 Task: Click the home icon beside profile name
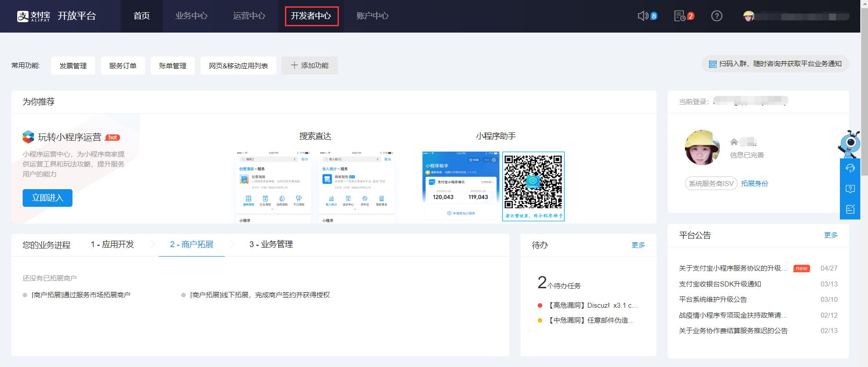point(734,142)
